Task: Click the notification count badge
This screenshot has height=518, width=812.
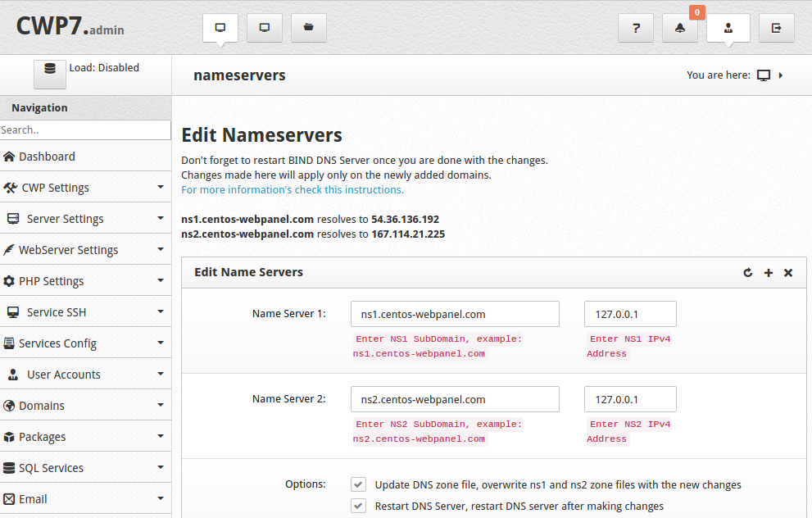Action: tap(697, 12)
